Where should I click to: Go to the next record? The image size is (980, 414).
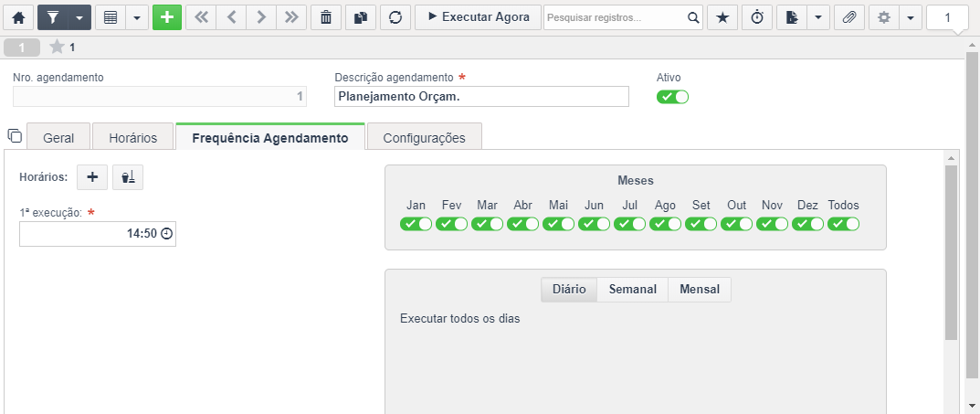coord(260,17)
